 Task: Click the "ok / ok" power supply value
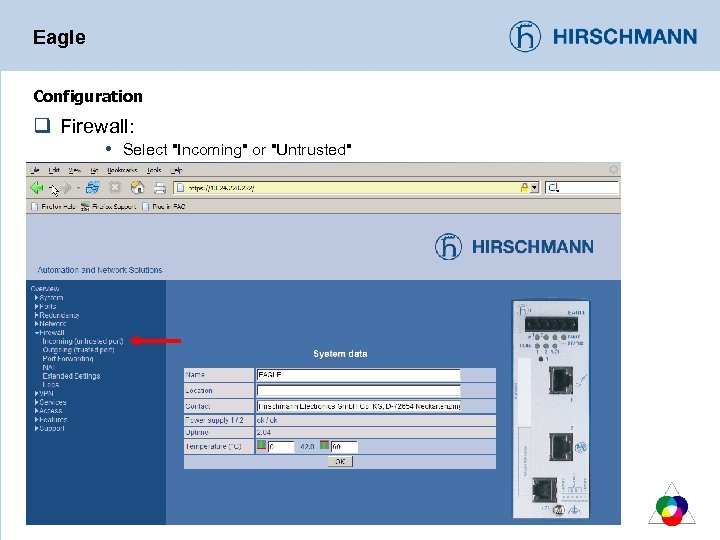coord(267,420)
